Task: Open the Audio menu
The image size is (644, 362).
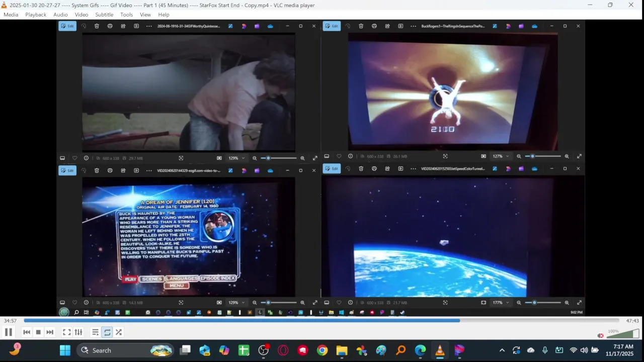Action: (x=60, y=15)
